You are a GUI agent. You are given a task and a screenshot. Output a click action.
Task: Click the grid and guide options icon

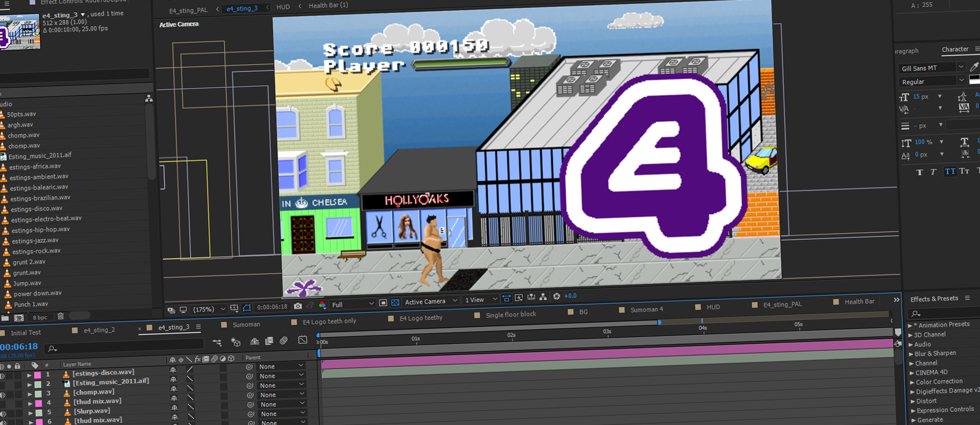tap(234, 308)
